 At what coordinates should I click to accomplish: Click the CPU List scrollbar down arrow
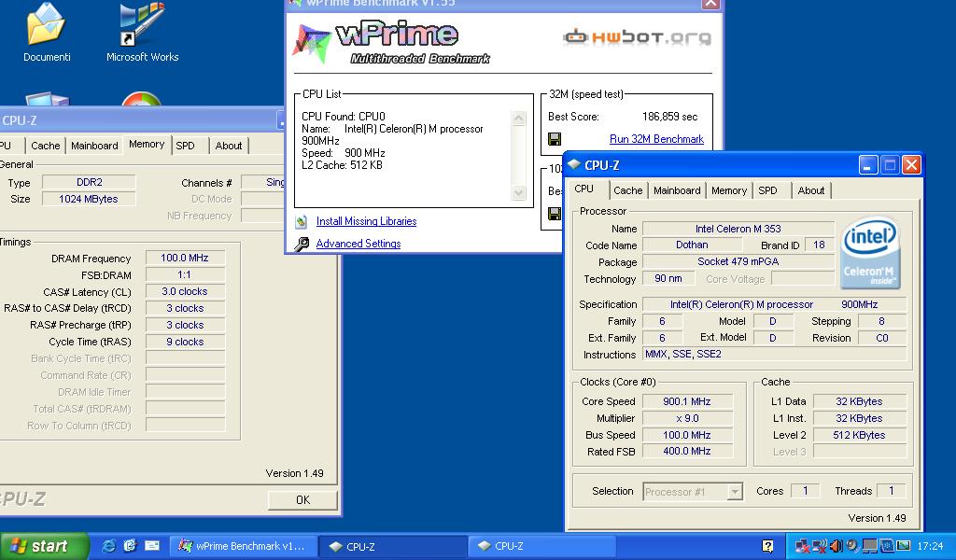(519, 193)
